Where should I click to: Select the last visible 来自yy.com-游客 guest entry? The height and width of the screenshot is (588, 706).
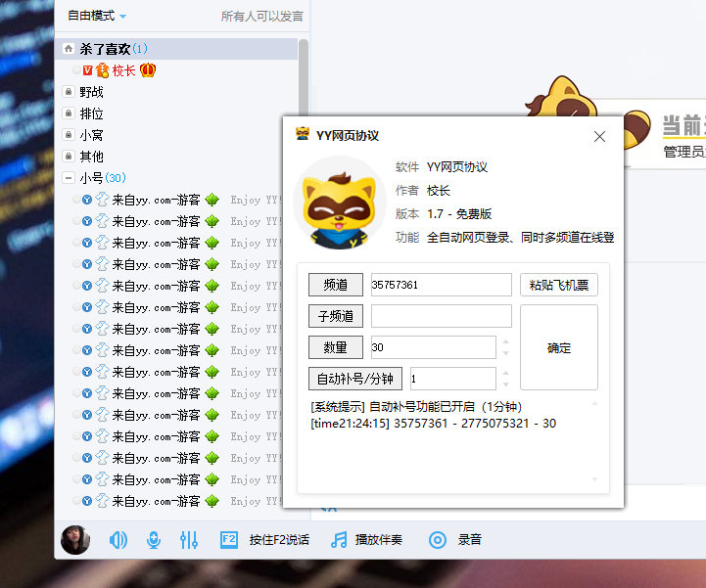(x=156, y=501)
